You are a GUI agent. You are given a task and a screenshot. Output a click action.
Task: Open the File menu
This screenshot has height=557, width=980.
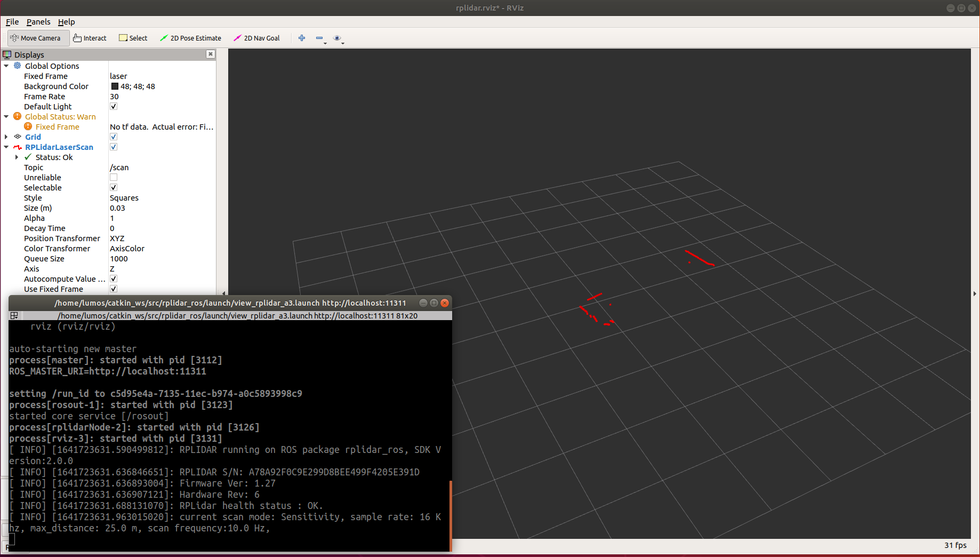click(x=12, y=22)
